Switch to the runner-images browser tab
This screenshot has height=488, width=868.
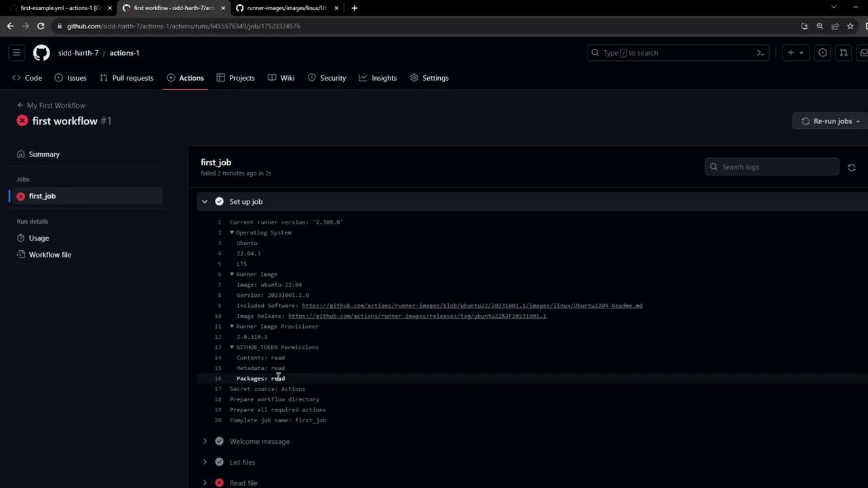point(287,8)
